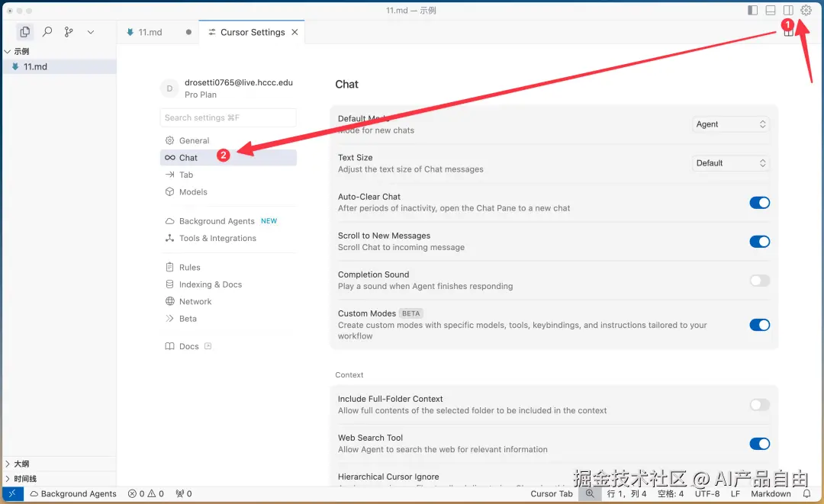Open settings via the top-right gear icon

click(806, 10)
